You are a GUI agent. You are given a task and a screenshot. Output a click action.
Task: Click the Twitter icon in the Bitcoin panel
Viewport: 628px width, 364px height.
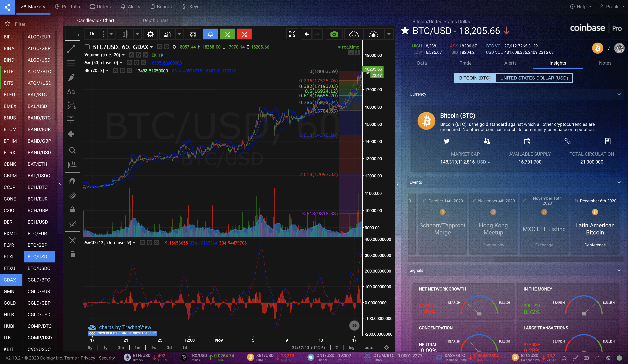[446, 141]
